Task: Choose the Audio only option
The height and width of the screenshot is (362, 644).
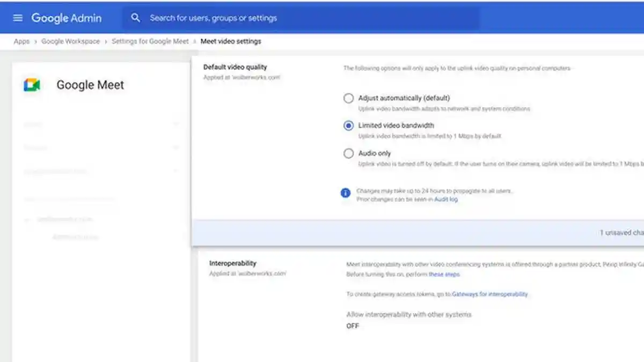Action: 349,153
